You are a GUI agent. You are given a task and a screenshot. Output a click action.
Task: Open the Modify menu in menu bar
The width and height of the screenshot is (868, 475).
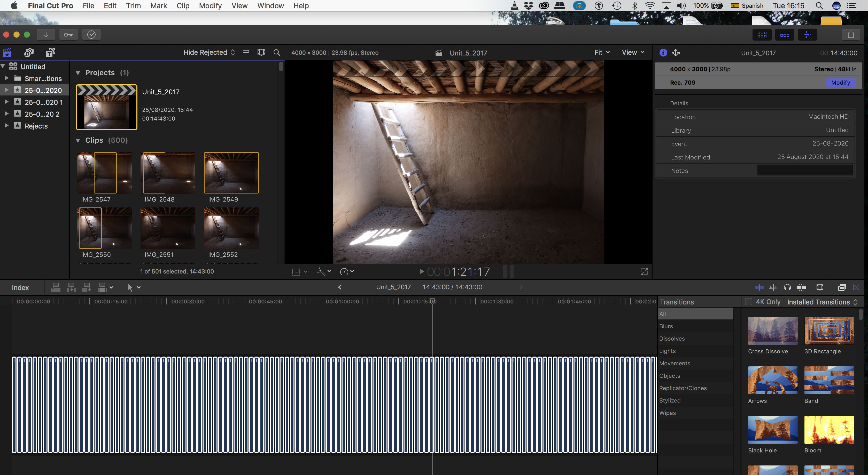pos(210,6)
